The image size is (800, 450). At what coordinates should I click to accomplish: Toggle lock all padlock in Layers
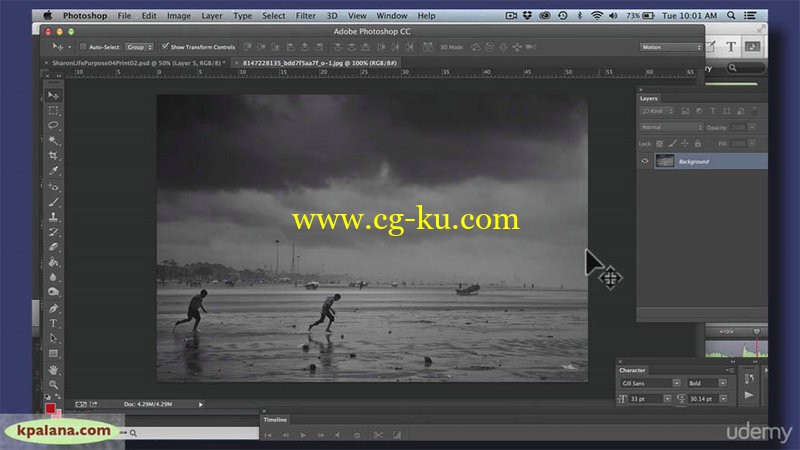(x=697, y=144)
